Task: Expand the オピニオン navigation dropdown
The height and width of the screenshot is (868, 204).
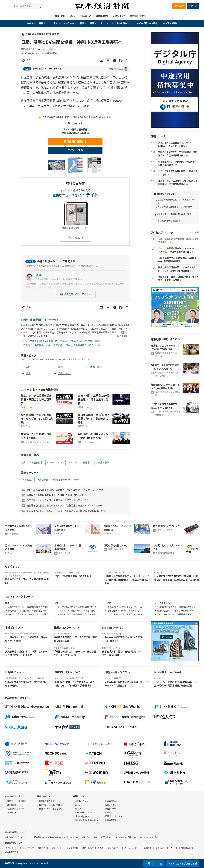Action: tap(107, 24)
